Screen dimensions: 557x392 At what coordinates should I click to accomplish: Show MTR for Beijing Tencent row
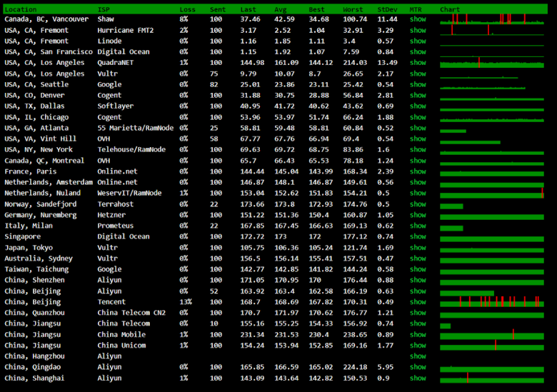pos(417,302)
